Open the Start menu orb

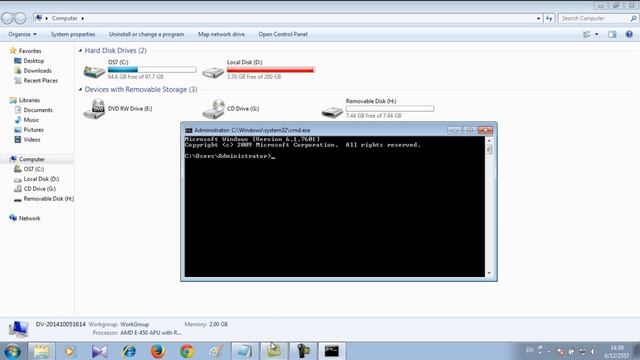[12, 351]
